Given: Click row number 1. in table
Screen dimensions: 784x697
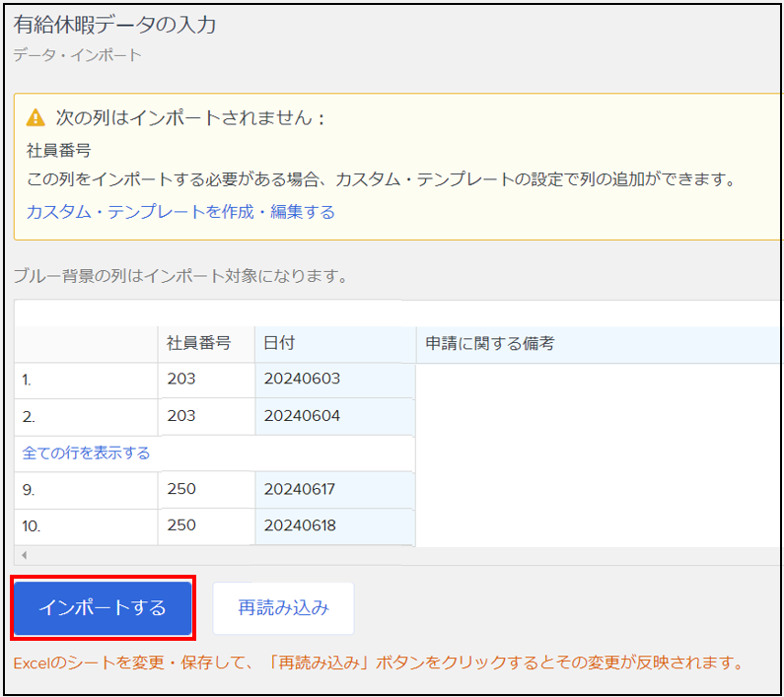Looking at the screenshot, I should [86, 380].
